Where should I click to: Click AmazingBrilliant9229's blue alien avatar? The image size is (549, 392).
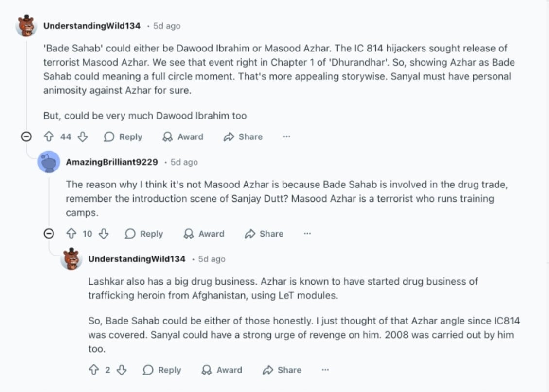pos(48,162)
